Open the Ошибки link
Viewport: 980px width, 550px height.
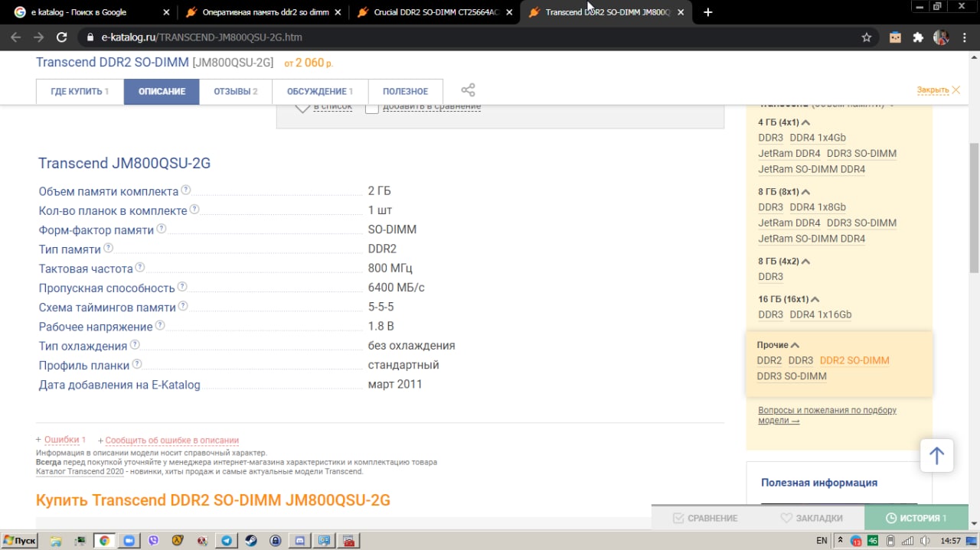click(x=61, y=440)
